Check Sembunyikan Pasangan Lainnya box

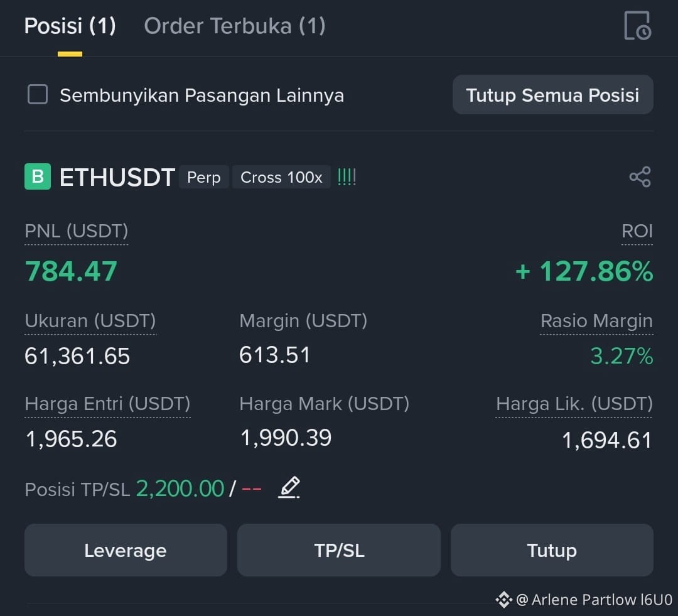[x=38, y=94]
